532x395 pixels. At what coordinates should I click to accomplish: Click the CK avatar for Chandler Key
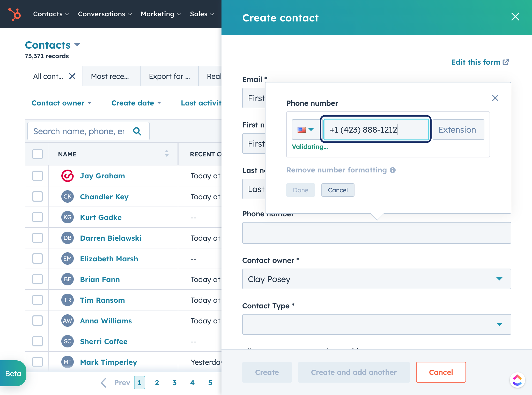pos(68,196)
